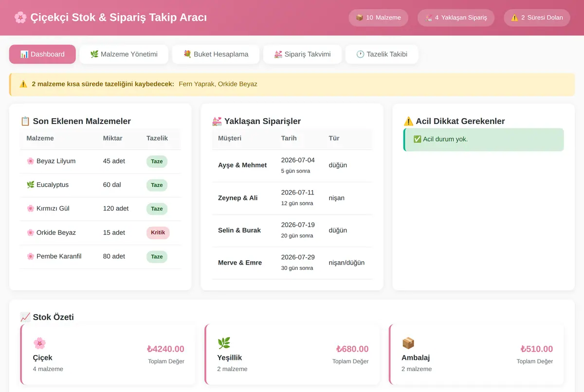Click the flower icon beside Beyaz Lilyum
The height and width of the screenshot is (392, 584).
30,161
